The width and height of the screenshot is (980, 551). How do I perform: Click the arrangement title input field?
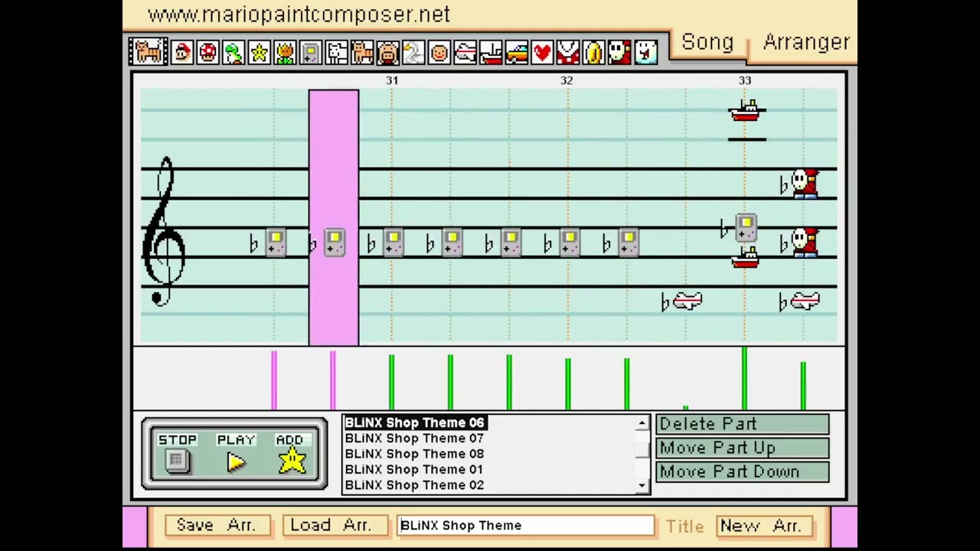click(526, 526)
